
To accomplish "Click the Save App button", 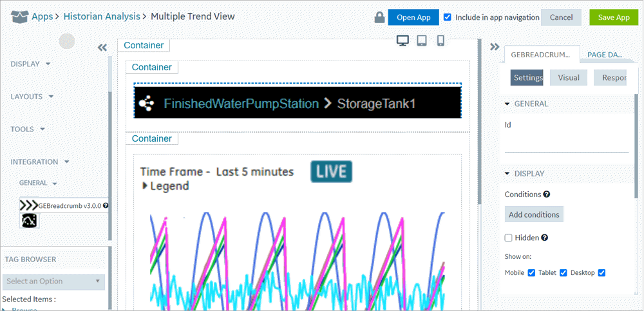I will coord(614,17).
